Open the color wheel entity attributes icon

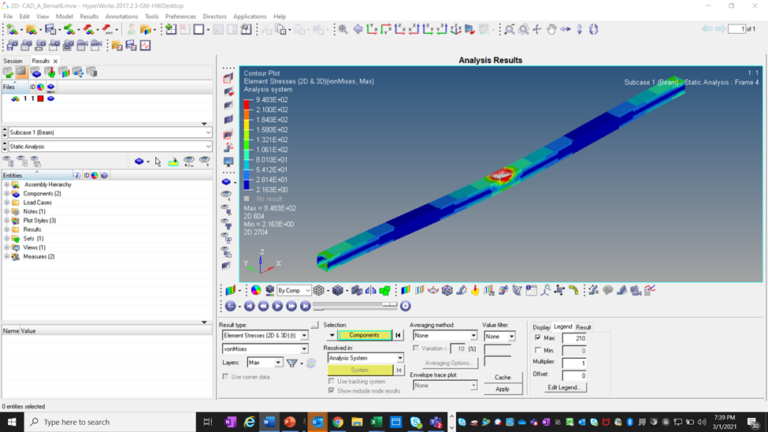coord(256,290)
